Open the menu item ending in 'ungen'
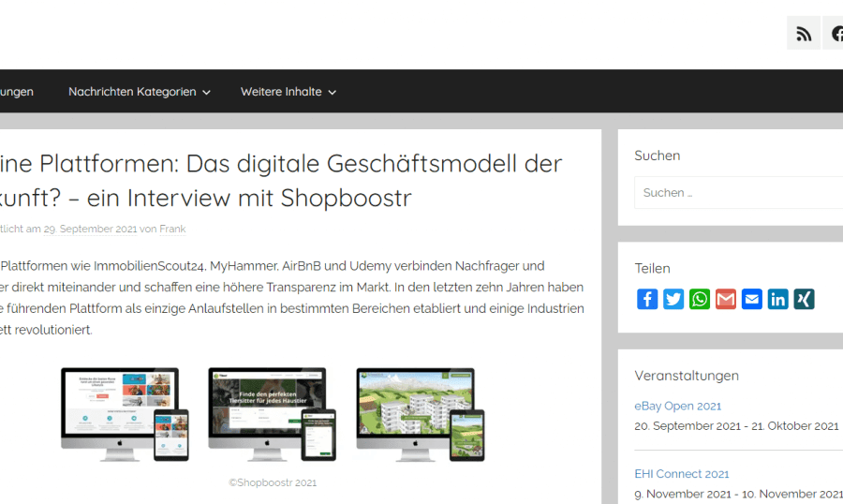Screen dimensions: 843x504 tap(17, 92)
